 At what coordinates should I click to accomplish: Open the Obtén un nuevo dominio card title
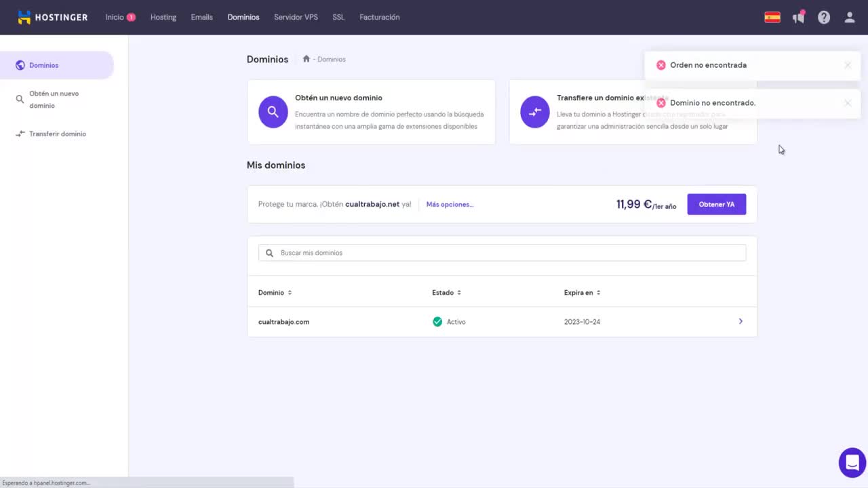coord(338,98)
